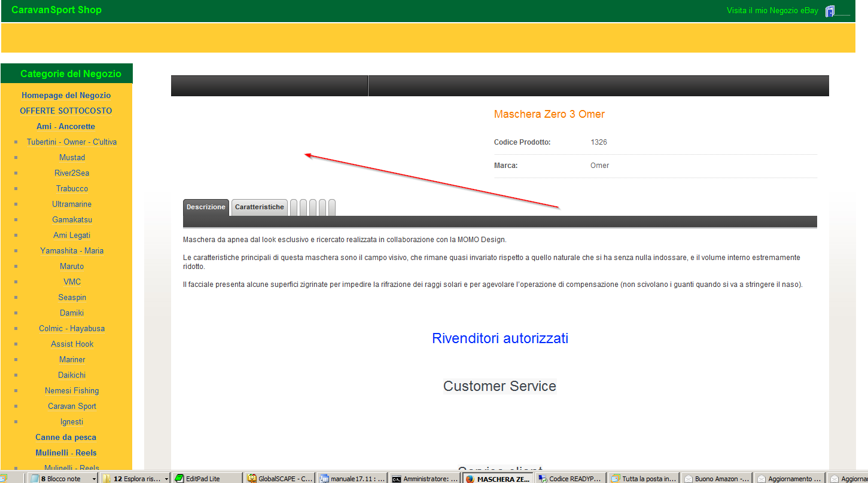This screenshot has height=483, width=868.
Task: Open the Seaspin subcategory
Action: [72, 297]
